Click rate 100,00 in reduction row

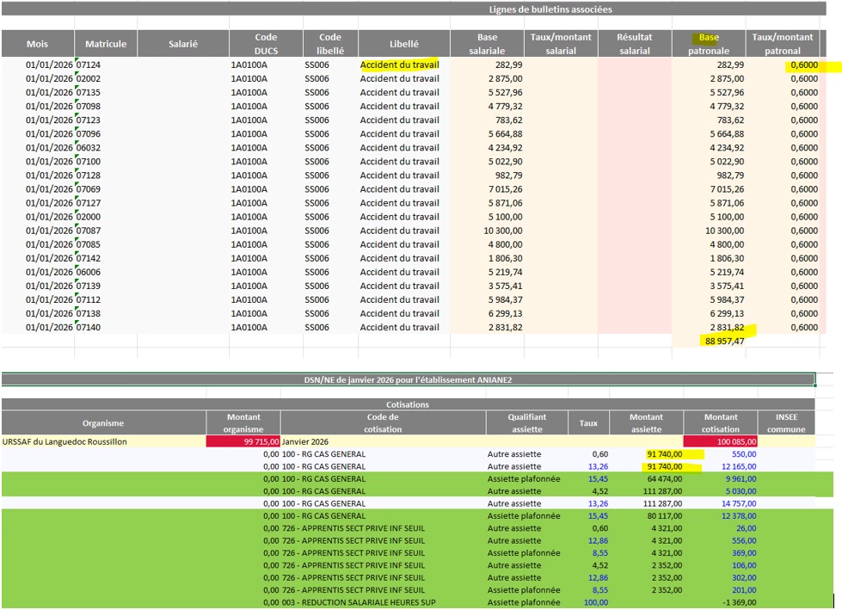pos(596,602)
